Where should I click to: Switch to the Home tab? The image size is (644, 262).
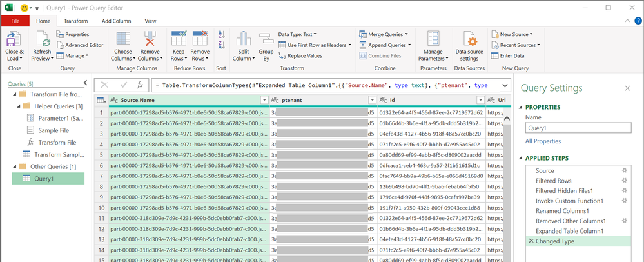coord(43,21)
